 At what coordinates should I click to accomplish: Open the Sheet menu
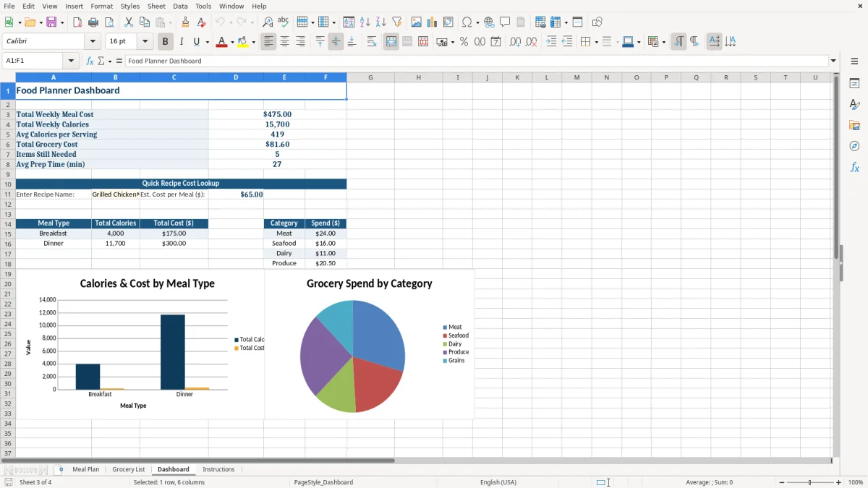pyautogui.click(x=156, y=6)
